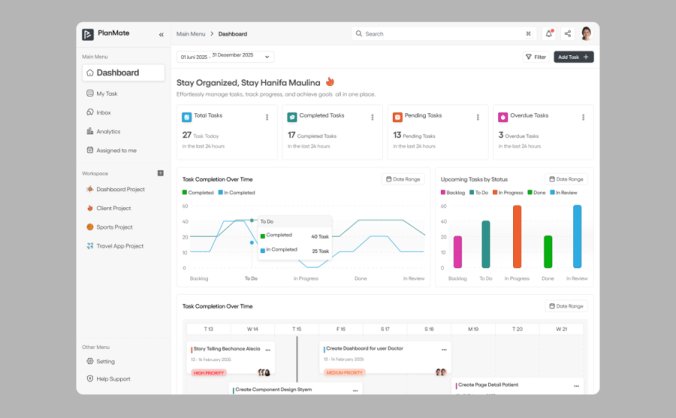Add a new workspace with the plus icon
Viewport: 676px width, 418px height.
pos(160,173)
